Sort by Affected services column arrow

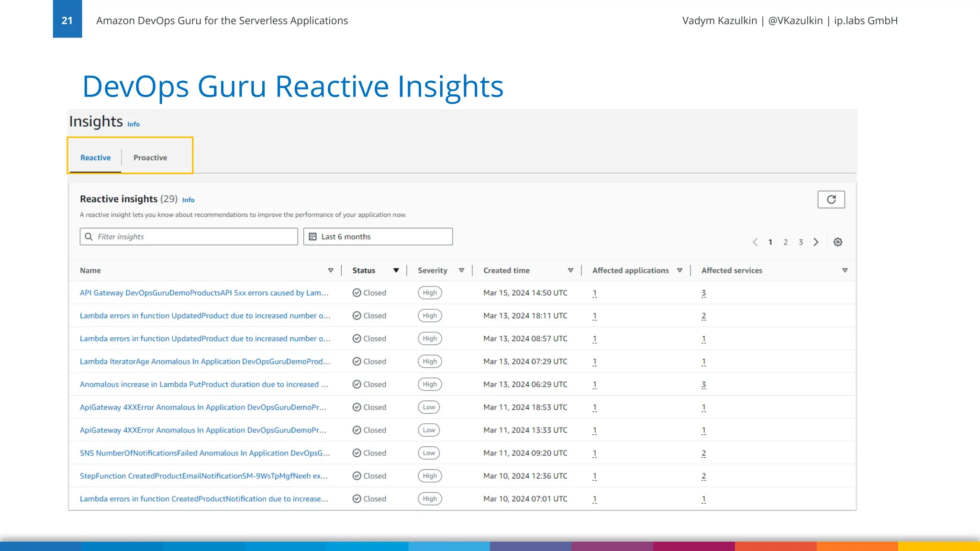tap(845, 271)
